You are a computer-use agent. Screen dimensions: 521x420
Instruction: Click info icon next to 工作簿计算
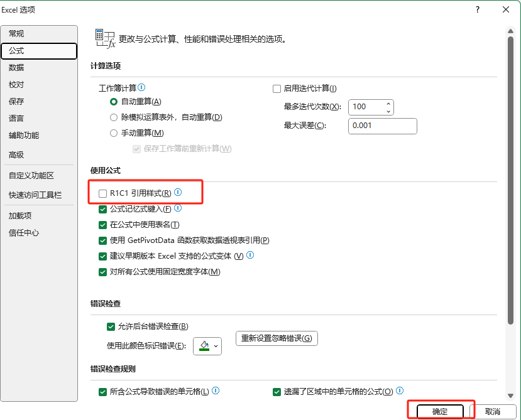(141, 87)
